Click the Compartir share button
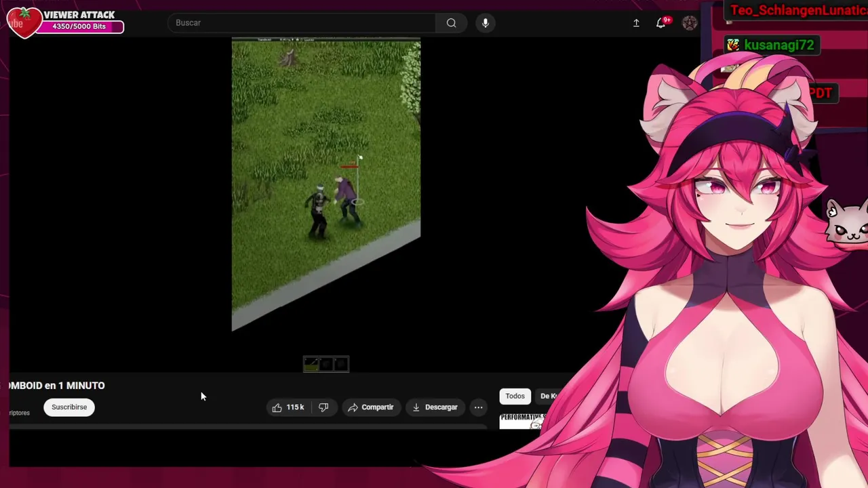This screenshot has height=488, width=868. point(370,407)
